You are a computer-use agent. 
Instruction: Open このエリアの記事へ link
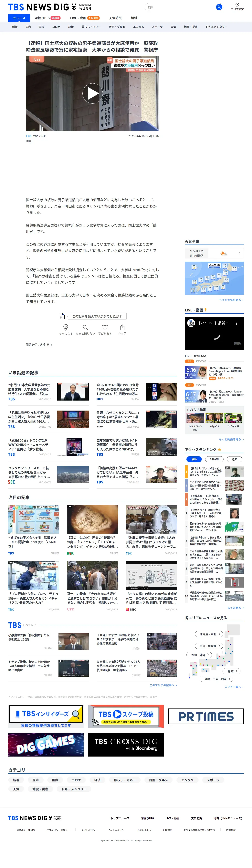click(x=163, y=685)
